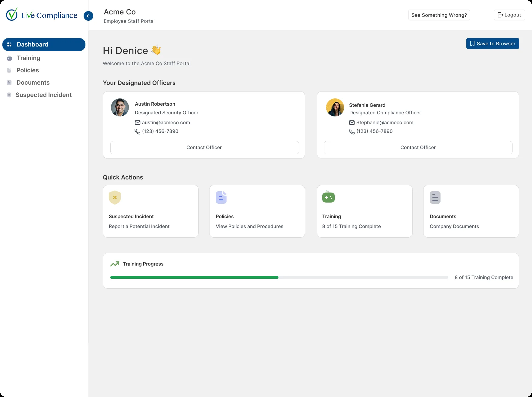The image size is (532, 397).
Task: Click the See Something Wrong? button
Action: coord(439,15)
